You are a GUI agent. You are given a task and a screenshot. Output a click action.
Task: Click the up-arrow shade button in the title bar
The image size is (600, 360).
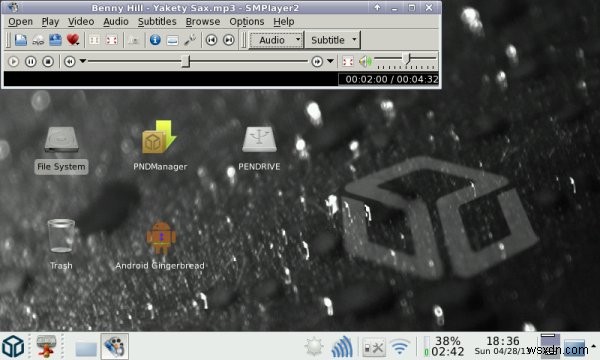click(377, 7)
